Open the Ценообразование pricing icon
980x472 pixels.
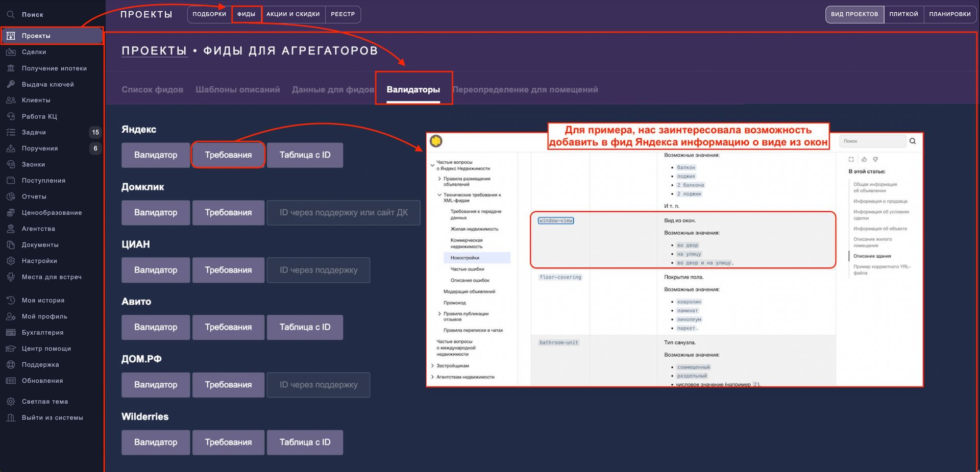[x=11, y=213]
